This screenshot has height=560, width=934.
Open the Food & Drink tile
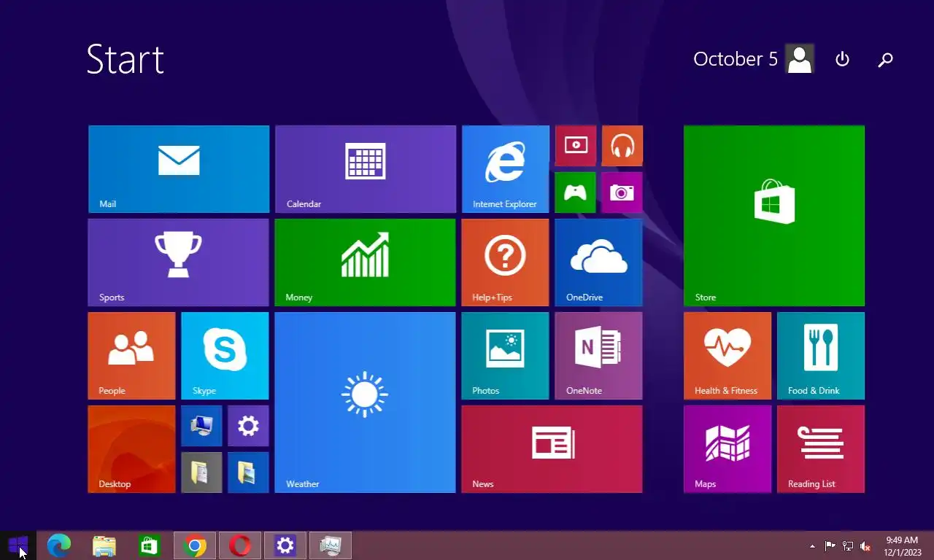[821, 356]
